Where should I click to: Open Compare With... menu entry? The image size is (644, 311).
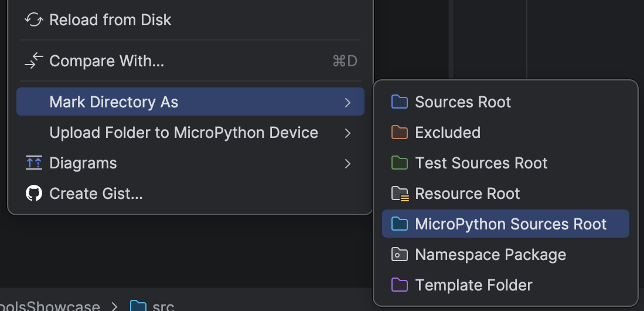[x=190, y=61]
